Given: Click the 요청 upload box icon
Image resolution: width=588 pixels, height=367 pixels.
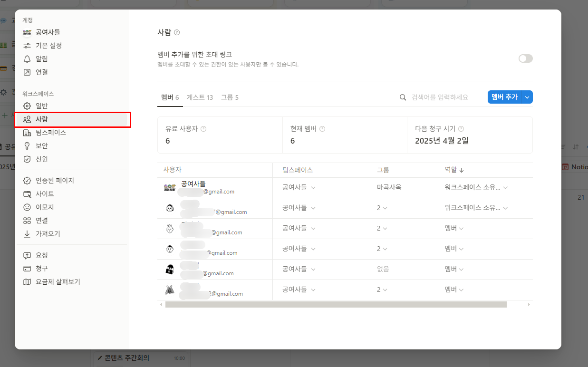Looking at the screenshot, I should pos(27,255).
